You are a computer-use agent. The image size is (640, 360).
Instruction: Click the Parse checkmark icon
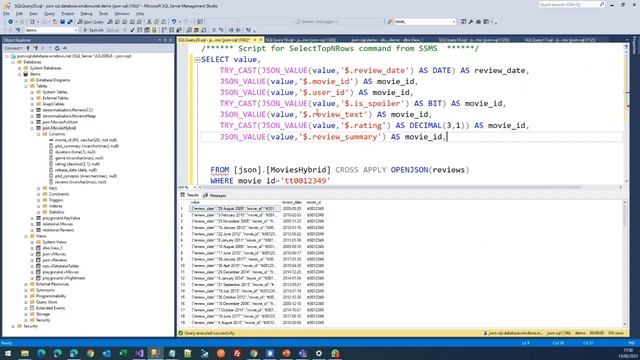(x=132, y=30)
